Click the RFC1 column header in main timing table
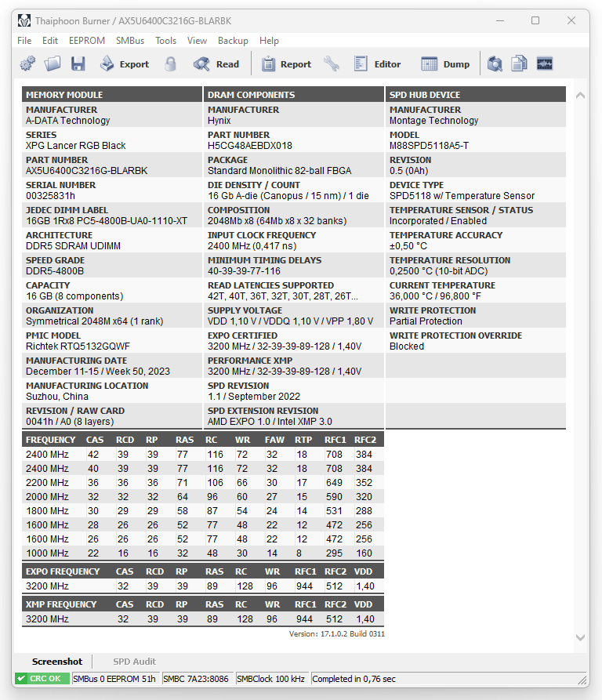The height and width of the screenshot is (700, 602). click(x=335, y=440)
